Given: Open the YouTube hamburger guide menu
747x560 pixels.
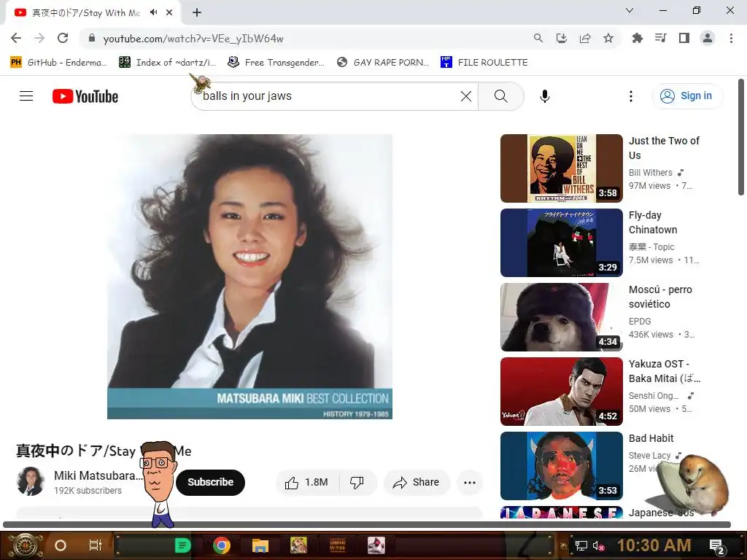Looking at the screenshot, I should [26, 96].
